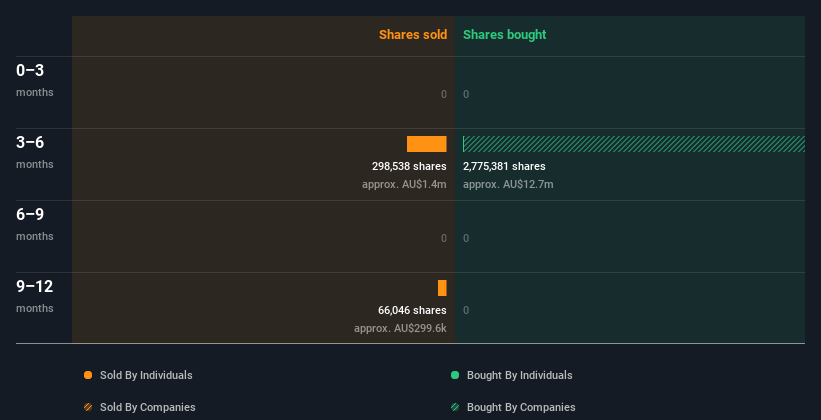This screenshot has height=420, width=821.
Task: Click the zero bought value in 6–9 months row
Action: click(x=466, y=239)
